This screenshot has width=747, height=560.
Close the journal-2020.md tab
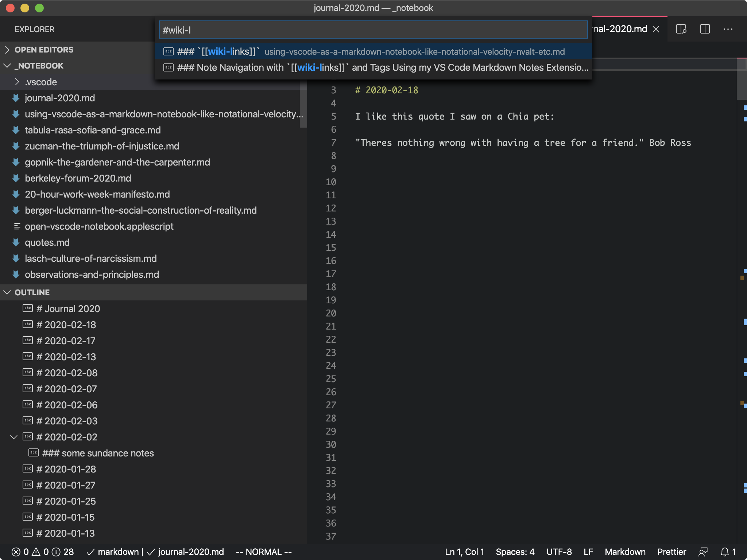pos(656,29)
